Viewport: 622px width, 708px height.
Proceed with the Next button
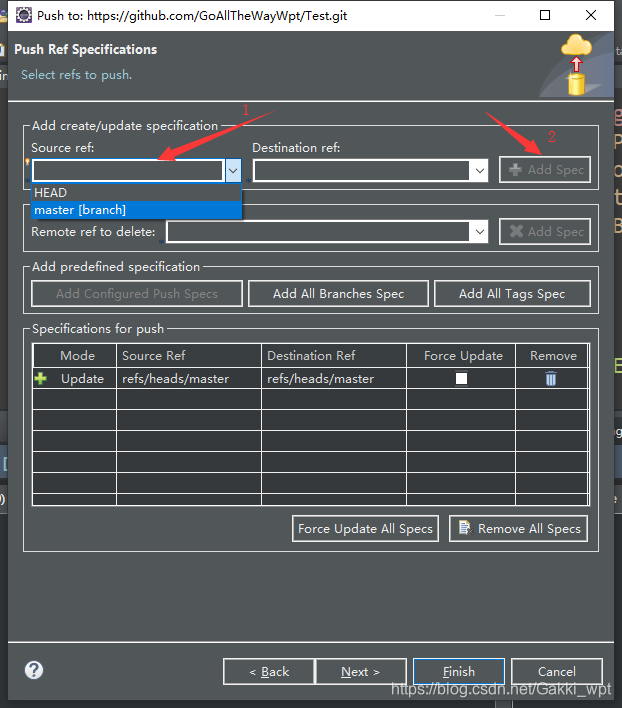(x=361, y=672)
